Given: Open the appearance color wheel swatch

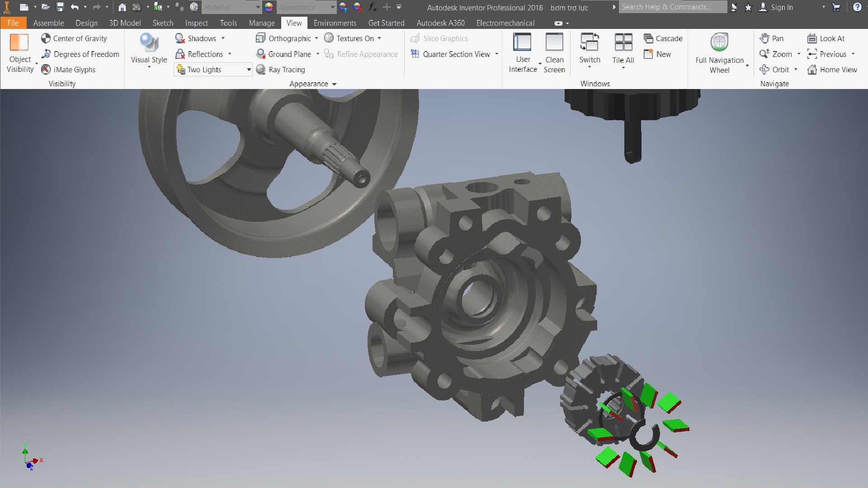Looking at the screenshot, I should click(x=269, y=7).
